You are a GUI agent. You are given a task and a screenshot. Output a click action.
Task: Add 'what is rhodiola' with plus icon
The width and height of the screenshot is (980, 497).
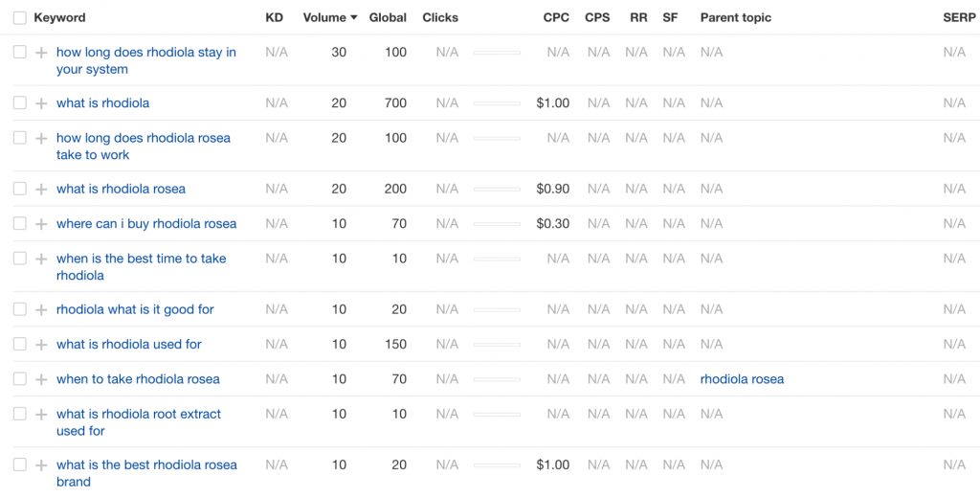(x=41, y=103)
